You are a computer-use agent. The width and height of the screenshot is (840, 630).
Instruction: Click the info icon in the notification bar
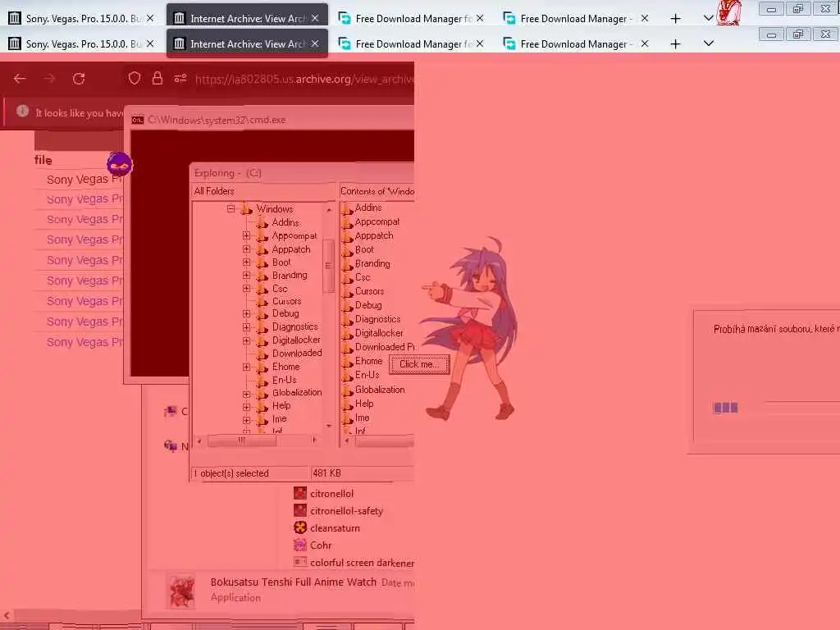coord(22,111)
